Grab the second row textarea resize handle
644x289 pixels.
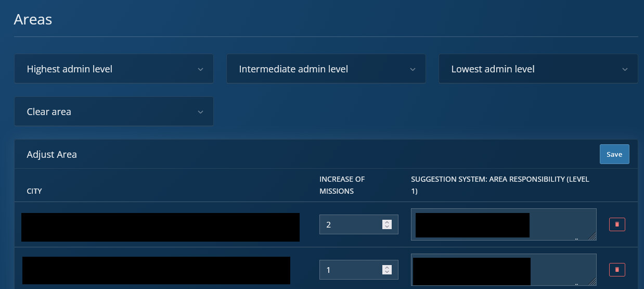593,282
